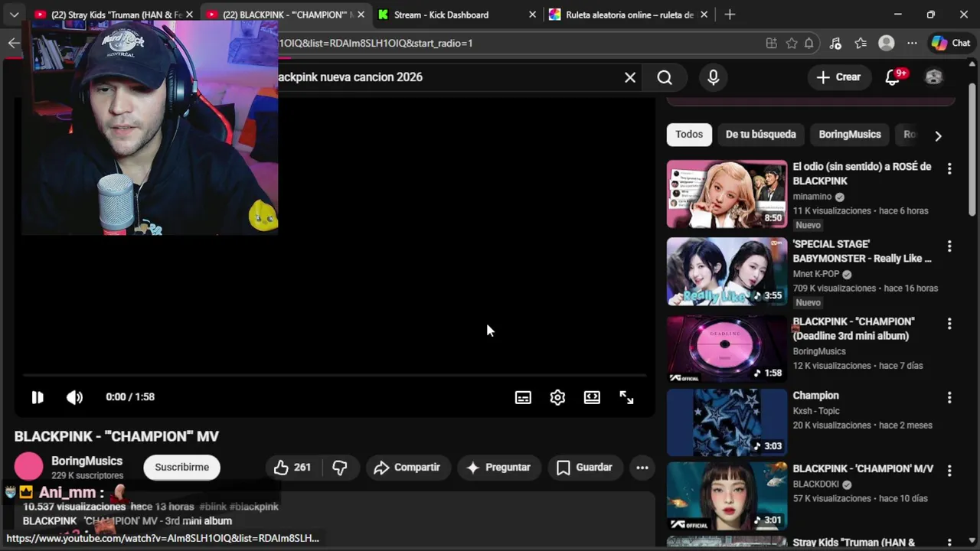Viewport: 980px width, 551px height.
Task: Clear the YouTube search box
Action: pyautogui.click(x=630, y=77)
